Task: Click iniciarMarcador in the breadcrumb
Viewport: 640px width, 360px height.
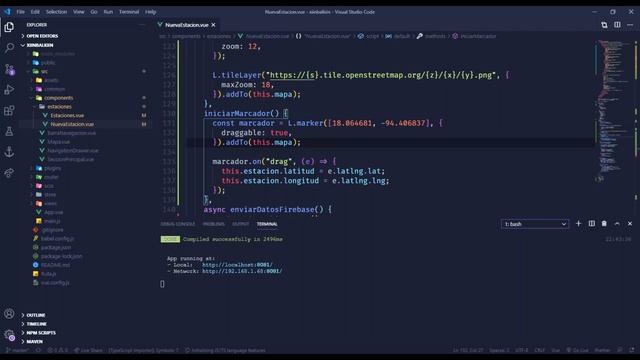Action: pos(478,36)
